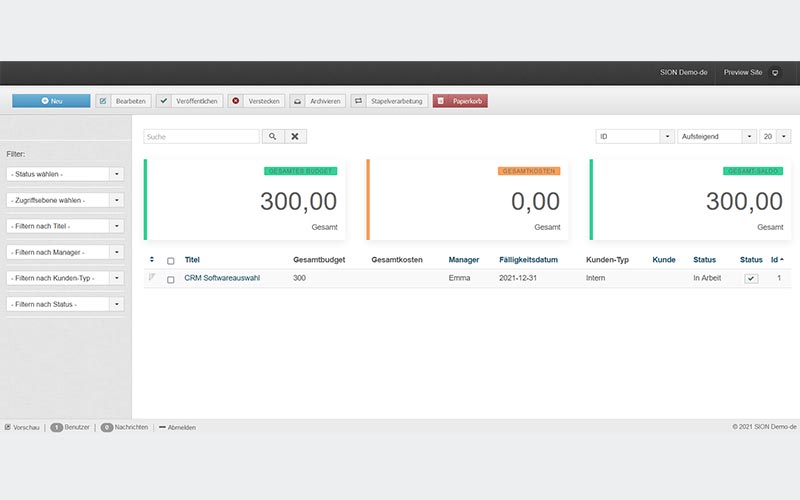The width and height of the screenshot is (800, 500).
Task: Open the Status wählen filter dropdown
Action: (65, 174)
